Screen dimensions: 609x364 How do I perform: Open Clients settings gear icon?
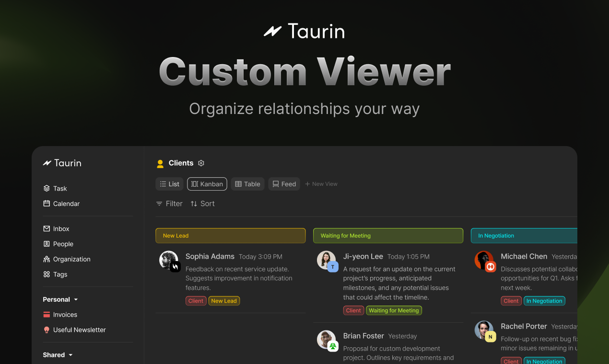(201, 163)
